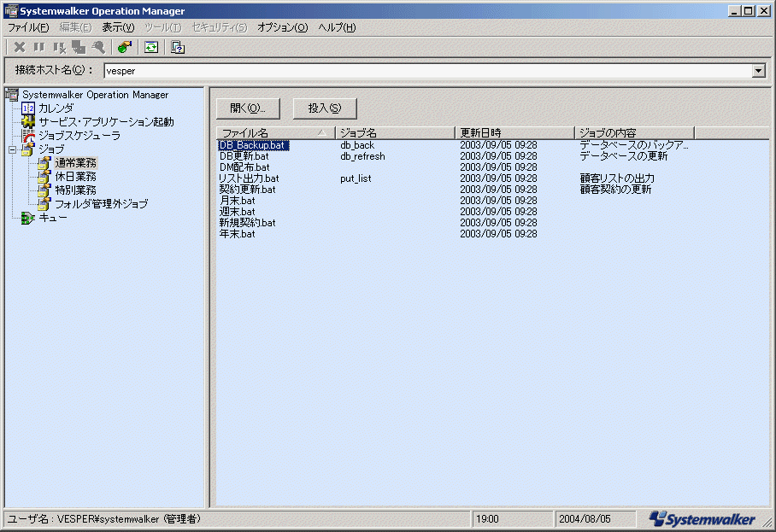The height and width of the screenshot is (532, 776).
Task: Click the refresh toolbar icon
Action: click(x=151, y=47)
